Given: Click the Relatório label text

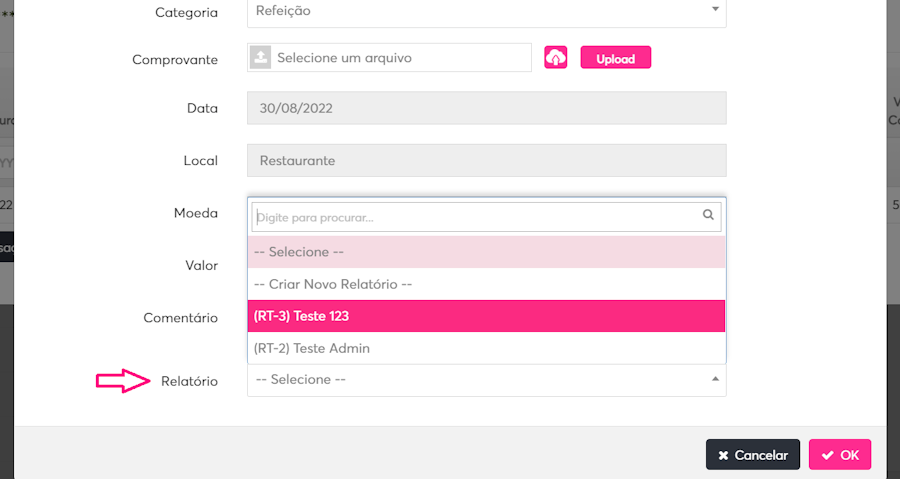Looking at the screenshot, I should [189, 381].
